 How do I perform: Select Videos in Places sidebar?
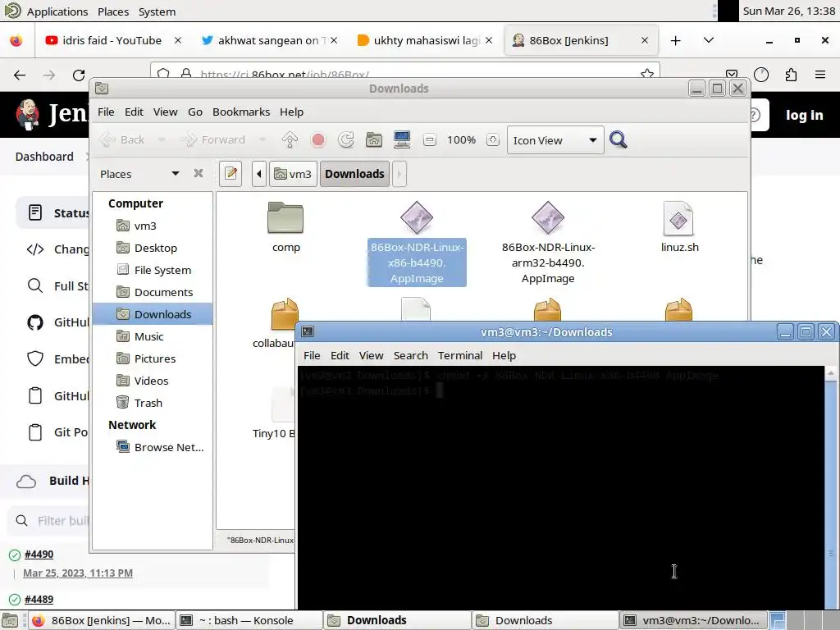click(151, 381)
